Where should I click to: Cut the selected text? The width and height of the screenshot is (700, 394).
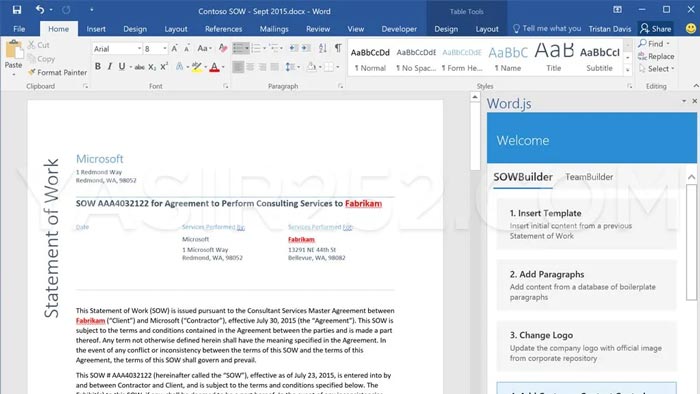point(38,45)
